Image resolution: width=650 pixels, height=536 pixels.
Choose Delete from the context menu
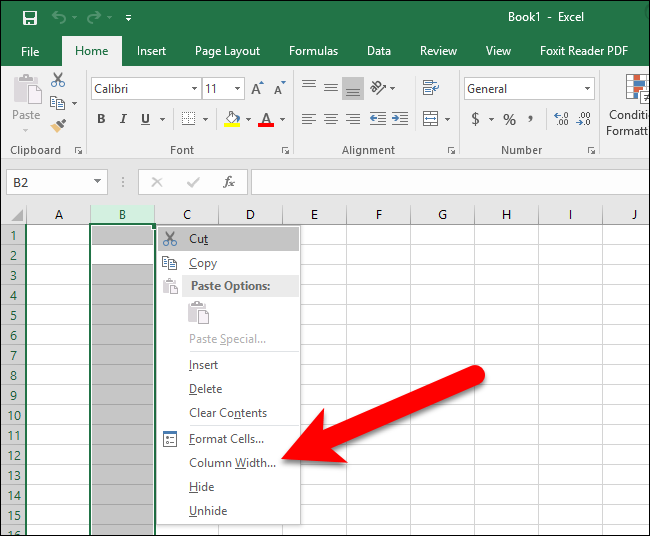[x=228, y=389]
